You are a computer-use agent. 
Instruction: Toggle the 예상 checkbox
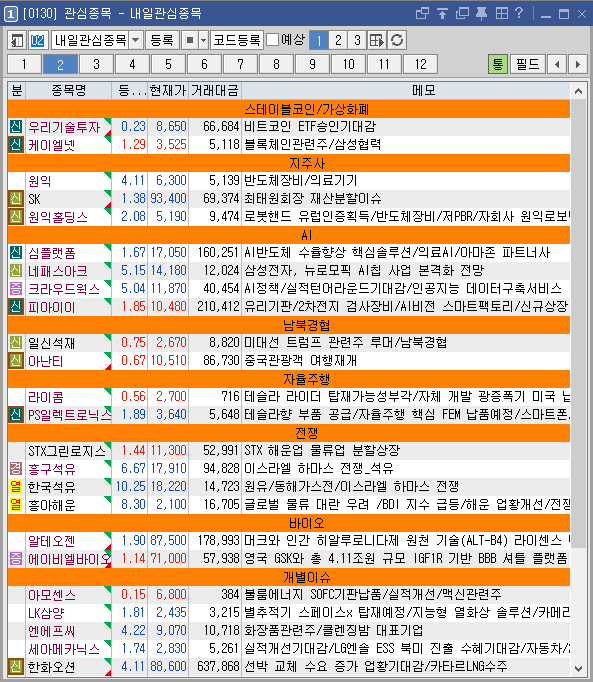[272, 40]
